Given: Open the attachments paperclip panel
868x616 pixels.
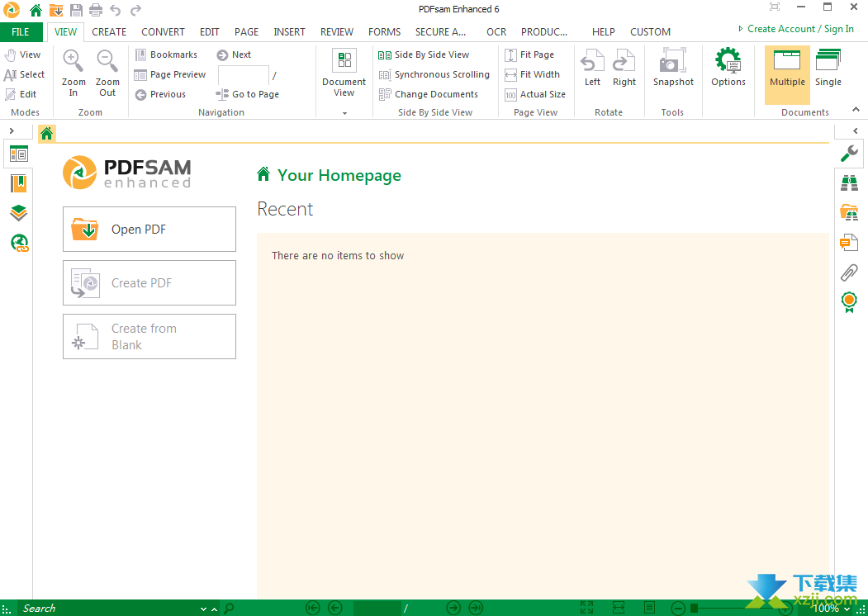Looking at the screenshot, I should [849, 272].
